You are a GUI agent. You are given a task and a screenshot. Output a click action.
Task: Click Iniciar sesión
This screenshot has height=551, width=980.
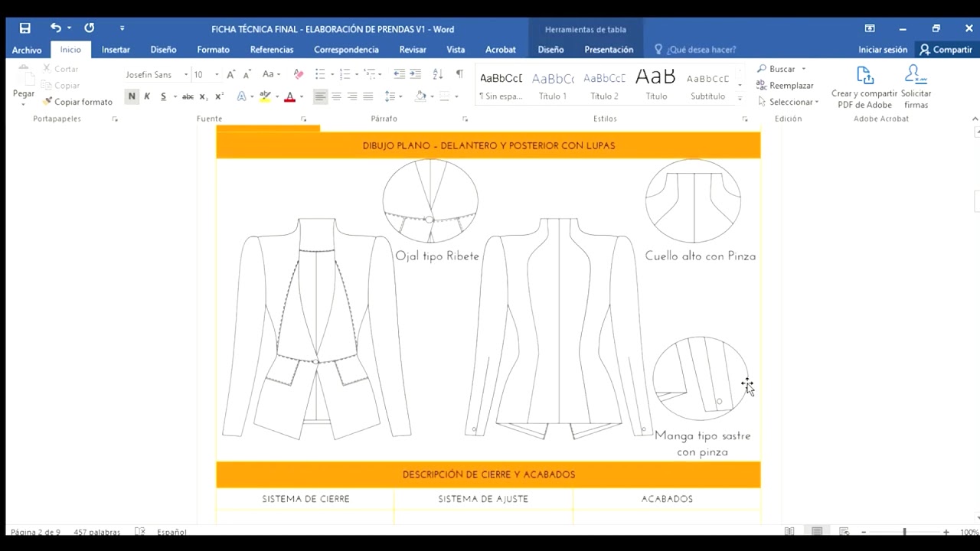click(x=883, y=50)
